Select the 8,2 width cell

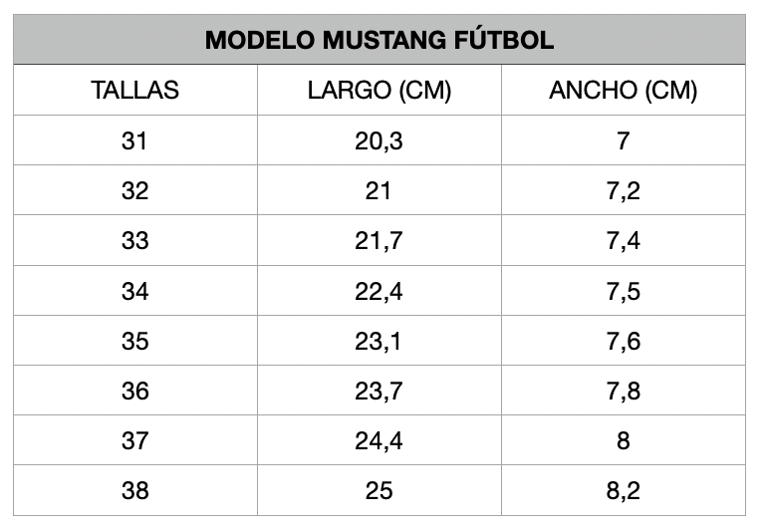(623, 490)
